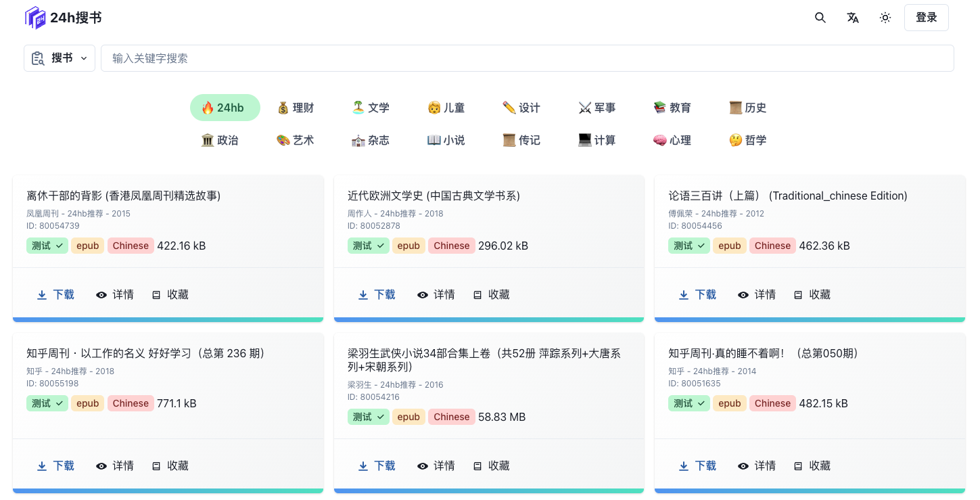
Task: Bookmark 近代欧洲文学史 with 收藏
Action: point(491,294)
